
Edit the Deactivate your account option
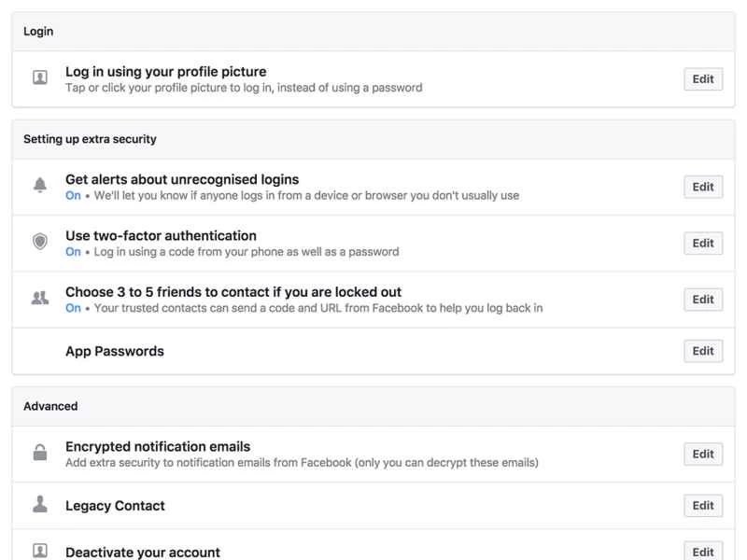702,551
